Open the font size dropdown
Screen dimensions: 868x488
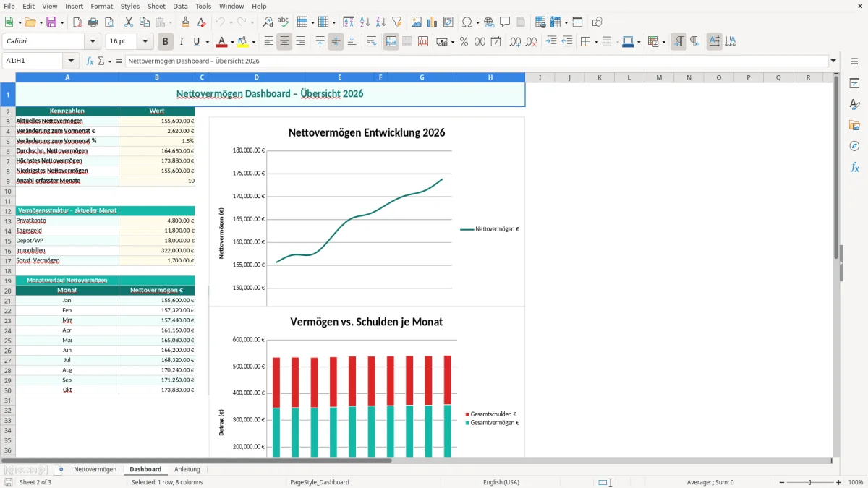[145, 42]
